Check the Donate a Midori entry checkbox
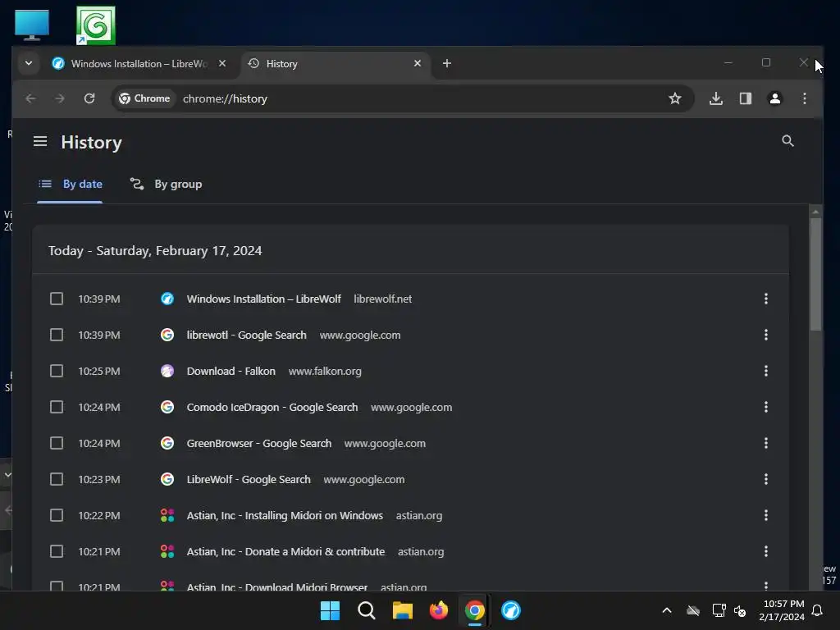Screen dimensions: 840x630 pyautogui.click(x=57, y=551)
